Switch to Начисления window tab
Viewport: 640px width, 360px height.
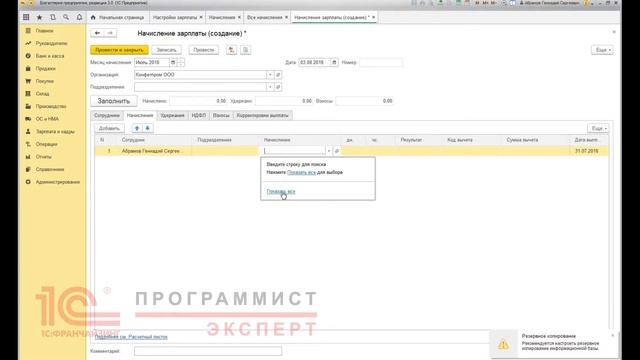222,18
